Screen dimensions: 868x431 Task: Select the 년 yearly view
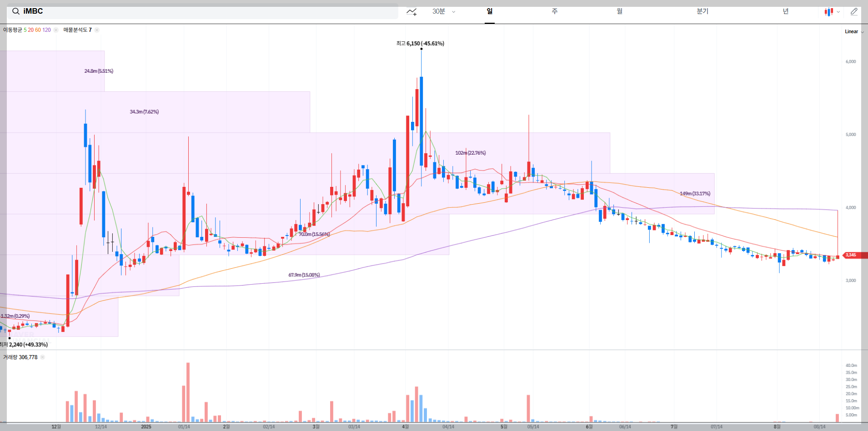(x=785, y=11)
